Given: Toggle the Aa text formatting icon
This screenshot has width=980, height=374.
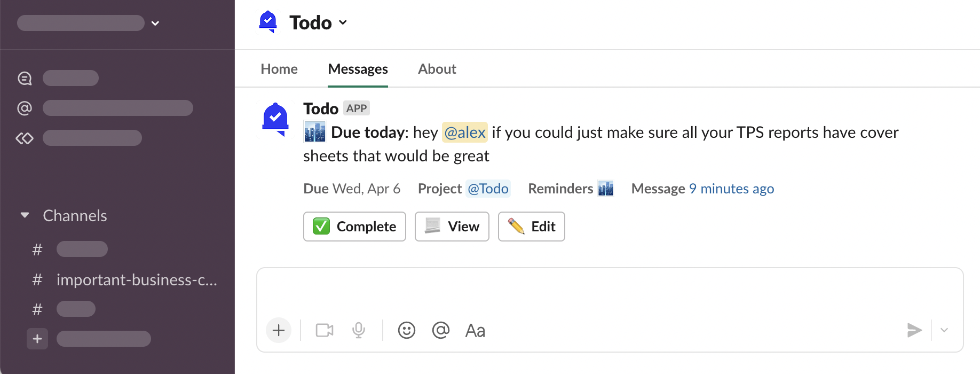Looking at the screenshot, I should (475, 331).
